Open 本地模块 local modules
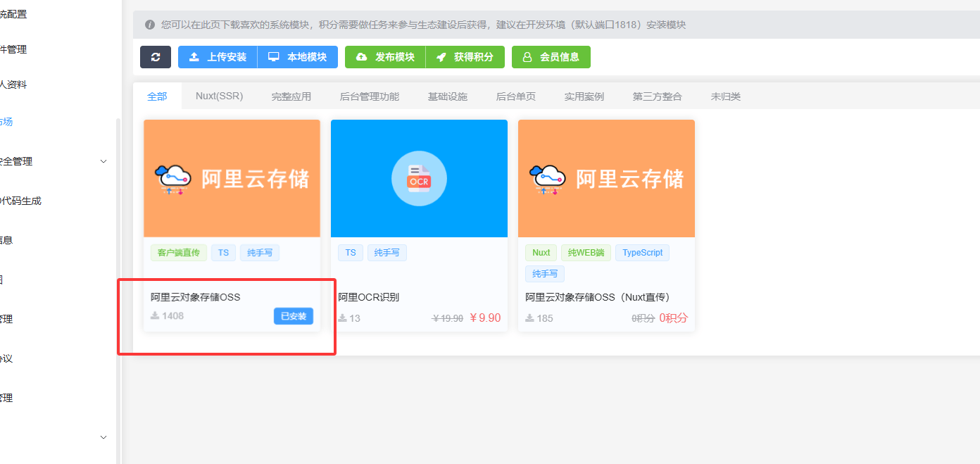 click(x=298, y=57)
